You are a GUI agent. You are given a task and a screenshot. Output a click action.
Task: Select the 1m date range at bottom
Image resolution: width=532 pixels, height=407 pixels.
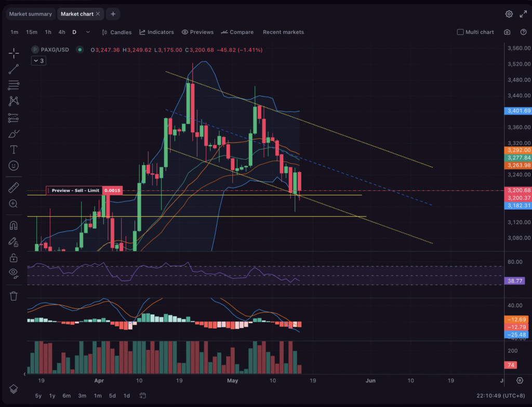[98, 396]
